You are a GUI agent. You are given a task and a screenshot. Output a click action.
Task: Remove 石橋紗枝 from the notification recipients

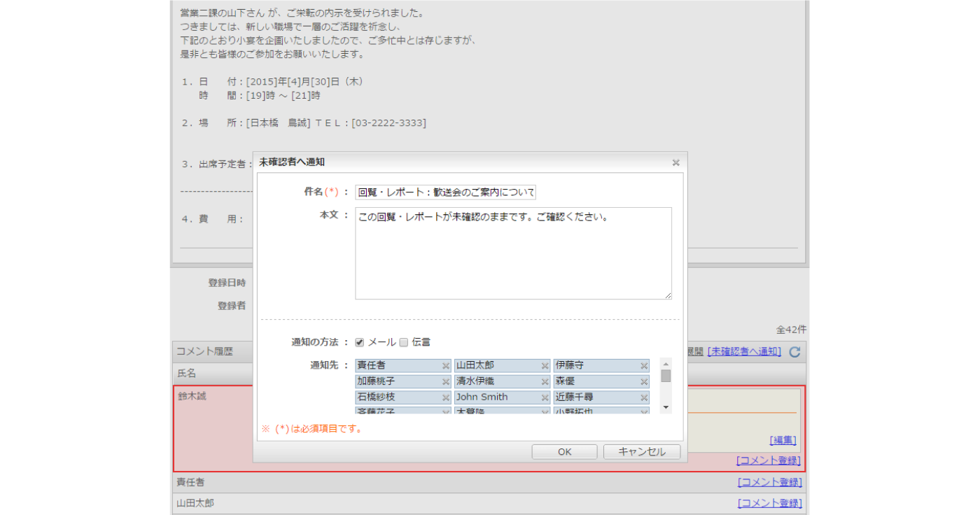[x=445, y=397]
